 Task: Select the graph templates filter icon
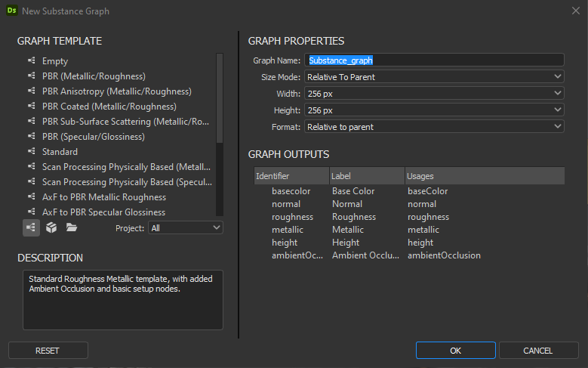point(31,227)
